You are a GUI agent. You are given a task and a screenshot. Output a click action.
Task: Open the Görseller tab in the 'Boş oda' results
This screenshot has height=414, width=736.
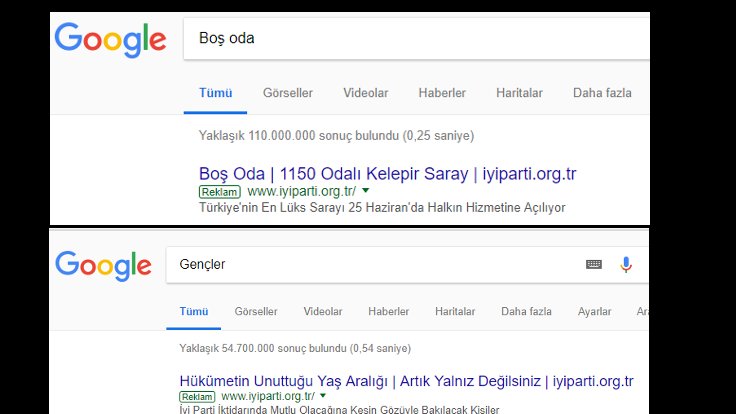(288, 93)
